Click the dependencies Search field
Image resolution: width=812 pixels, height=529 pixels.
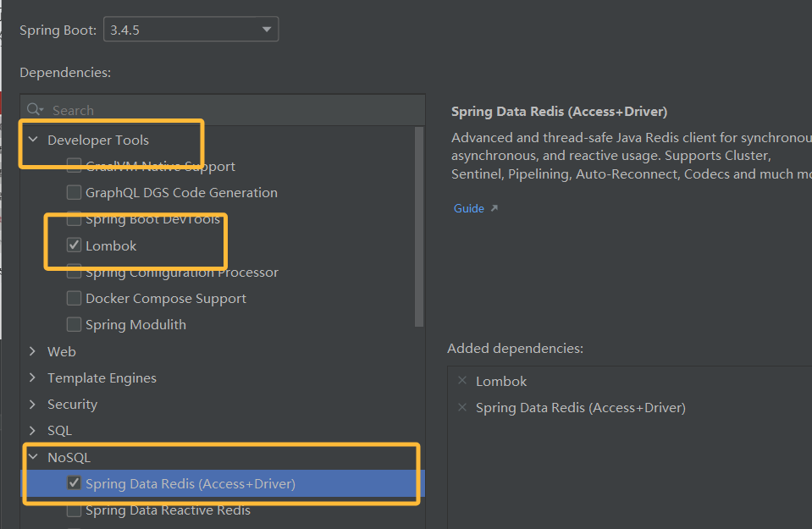(x=223, y=110)
